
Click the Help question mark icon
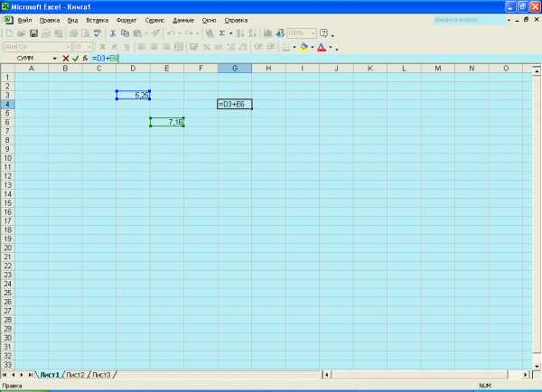[x=323, y=33]
